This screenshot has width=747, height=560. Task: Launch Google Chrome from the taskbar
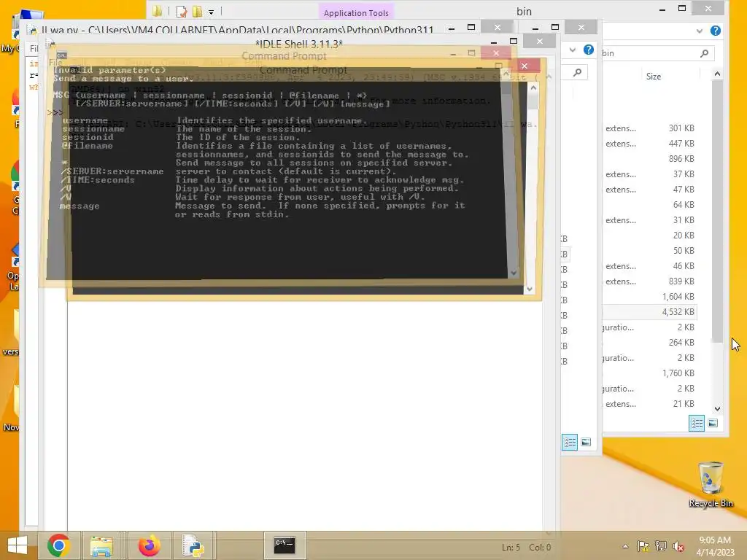[x=58, y=545]
